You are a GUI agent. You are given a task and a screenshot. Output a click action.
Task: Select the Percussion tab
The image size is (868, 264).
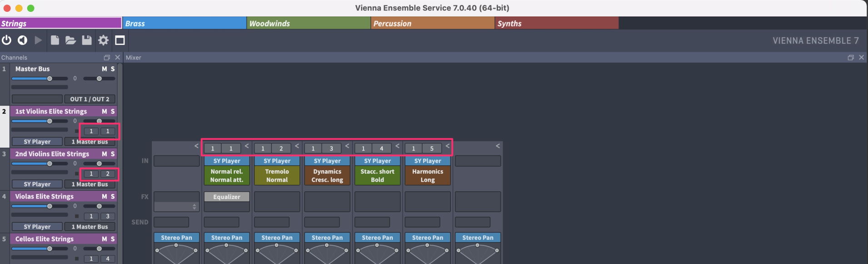pos(433,23)
